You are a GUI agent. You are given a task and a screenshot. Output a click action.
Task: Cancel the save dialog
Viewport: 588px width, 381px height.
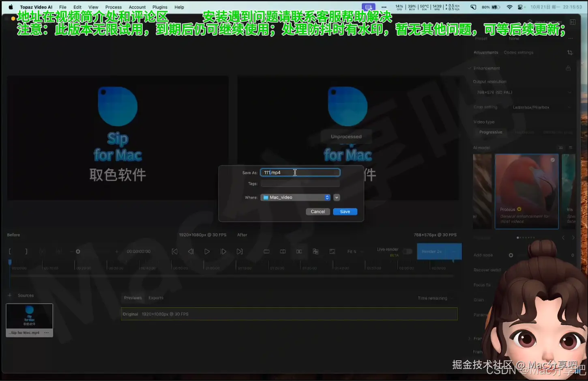(x=318, y=211)
